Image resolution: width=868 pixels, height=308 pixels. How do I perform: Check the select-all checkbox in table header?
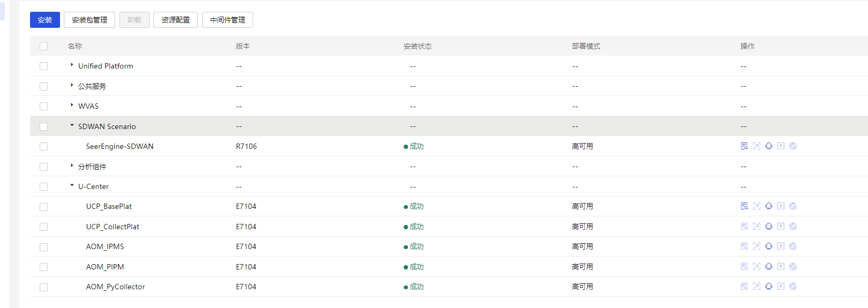click(x=44, y=47)
